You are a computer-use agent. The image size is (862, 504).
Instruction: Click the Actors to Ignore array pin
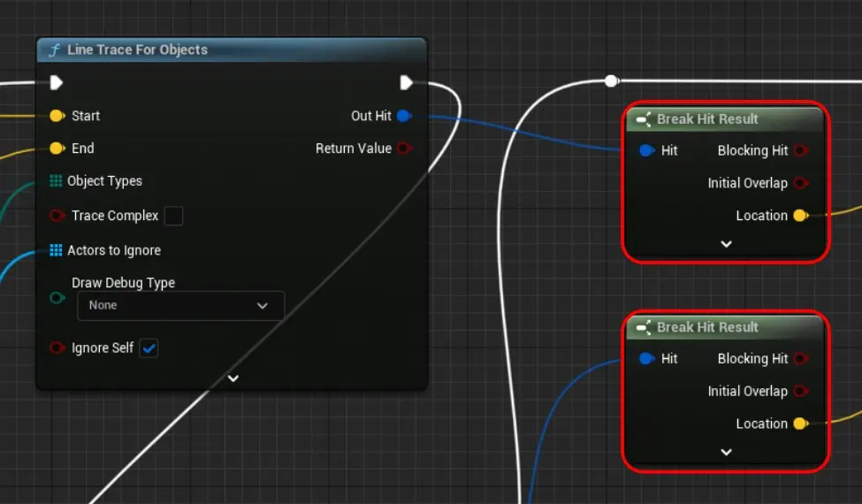coord(57,250)
